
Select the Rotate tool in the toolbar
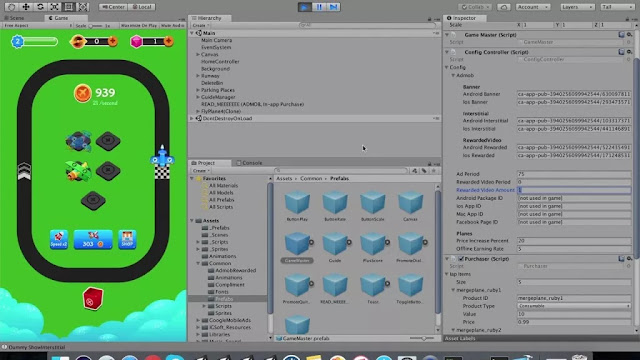(x=40, y=7)
